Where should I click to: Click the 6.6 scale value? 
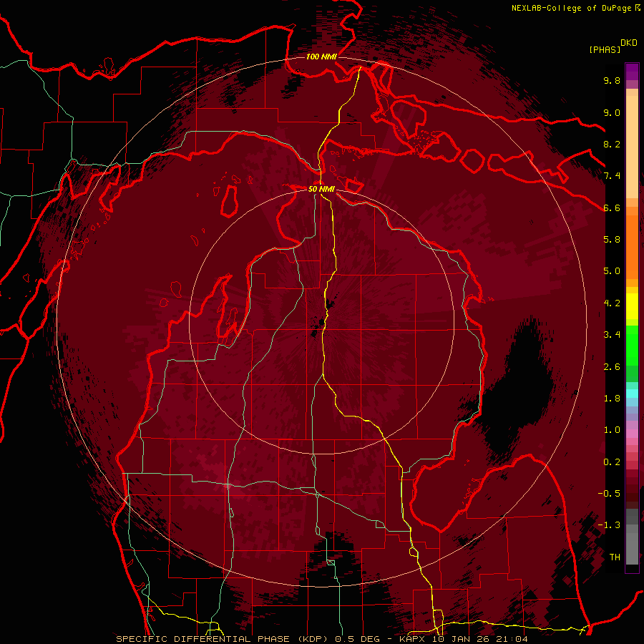[x=612, y=208]
